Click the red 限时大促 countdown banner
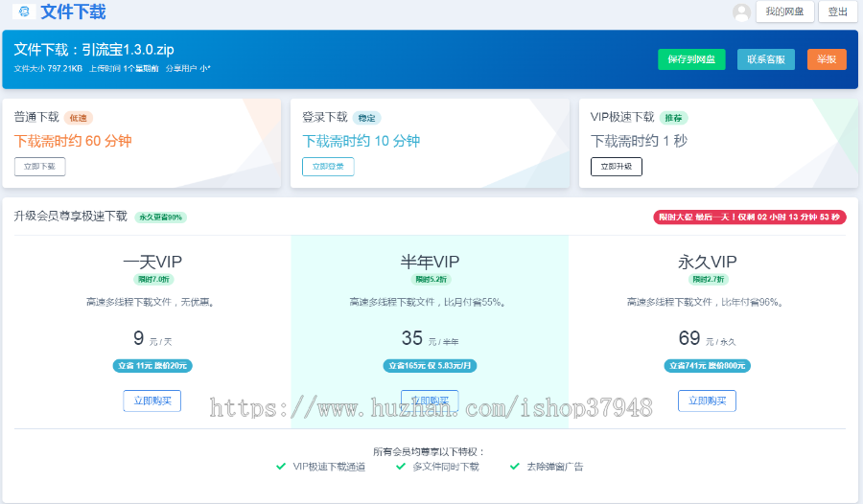 750,218
